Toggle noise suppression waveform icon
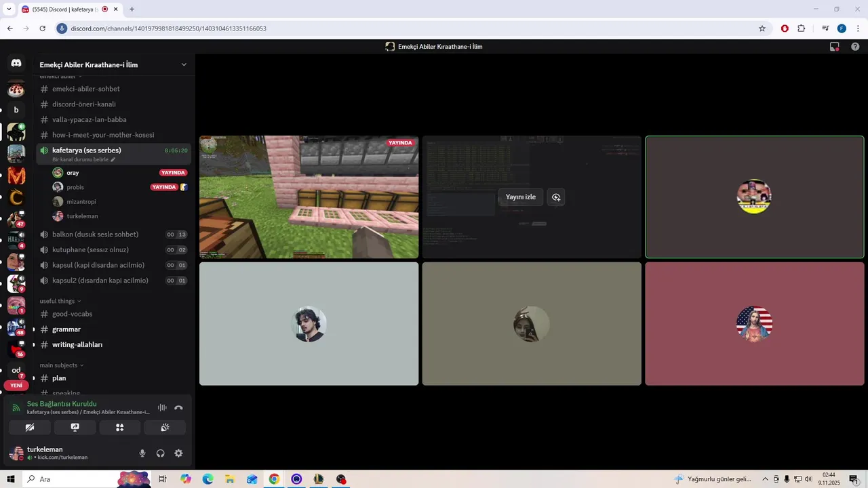868x488 pixels. click(162, 407)
